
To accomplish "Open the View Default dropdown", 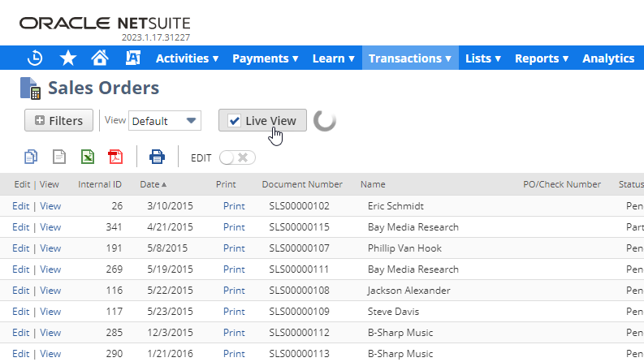I will [165, 121].
